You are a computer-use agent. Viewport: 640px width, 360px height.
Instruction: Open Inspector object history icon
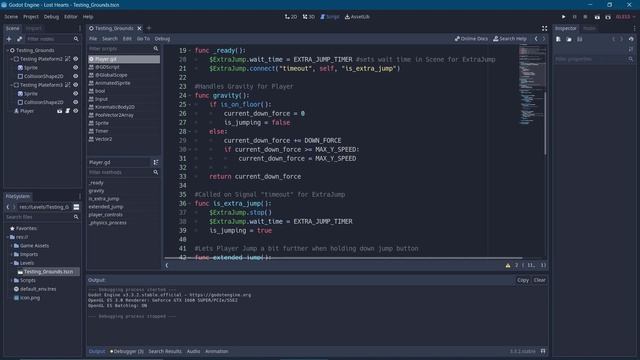tap(631, 39)
